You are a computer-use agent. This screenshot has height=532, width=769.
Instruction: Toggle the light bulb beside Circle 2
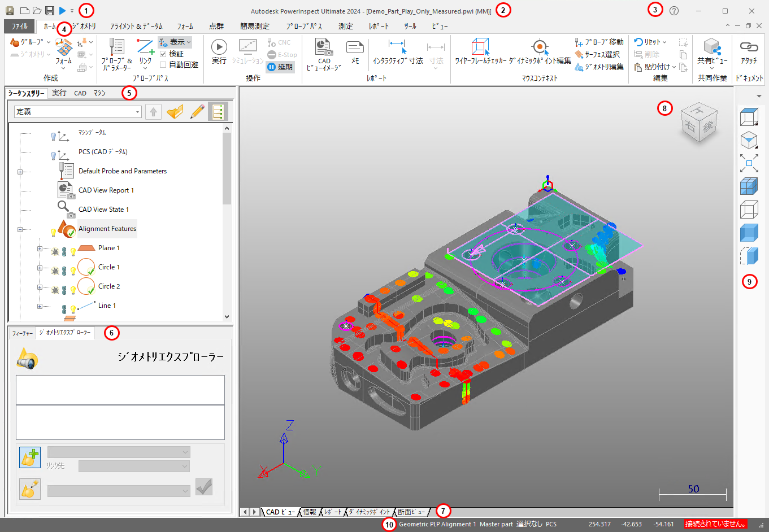(x=73, y=290)
